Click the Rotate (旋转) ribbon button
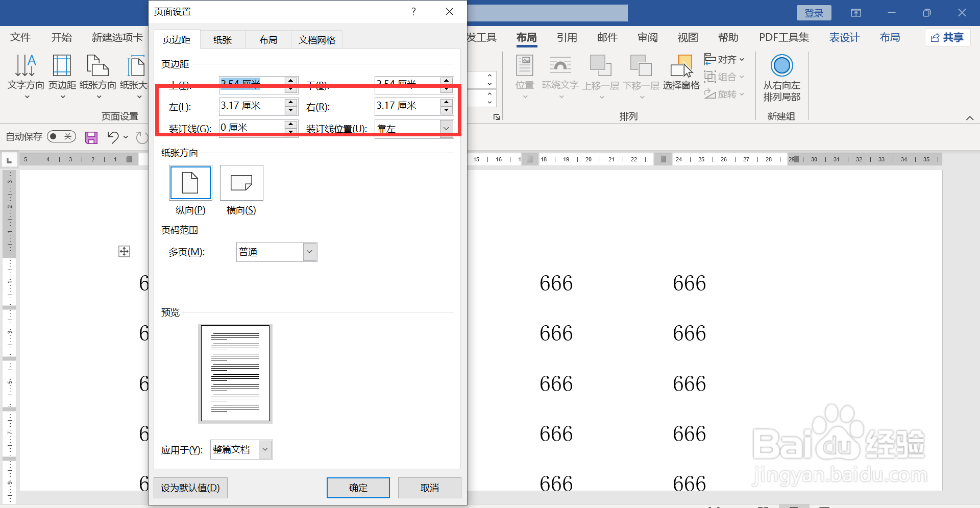Viewport: 980px width, 508px height. (x=724, y=94)
